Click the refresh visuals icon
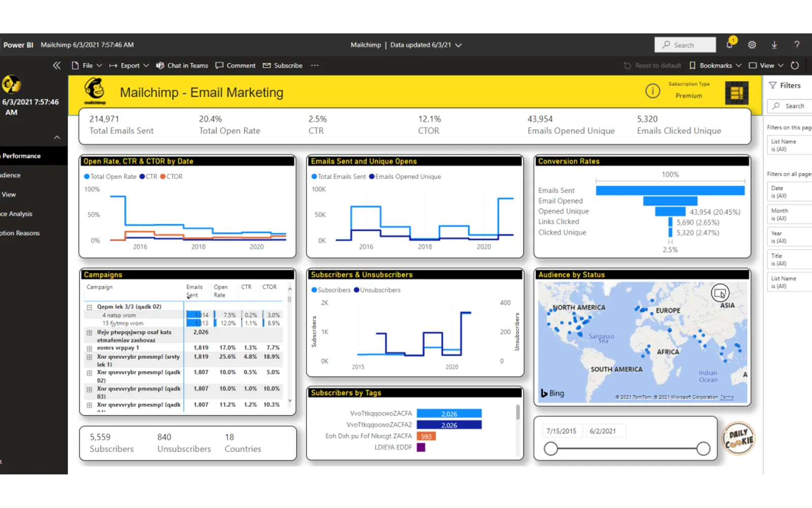Image resolution: width=812 pixels, height=508 pixels. click(795, 66)
